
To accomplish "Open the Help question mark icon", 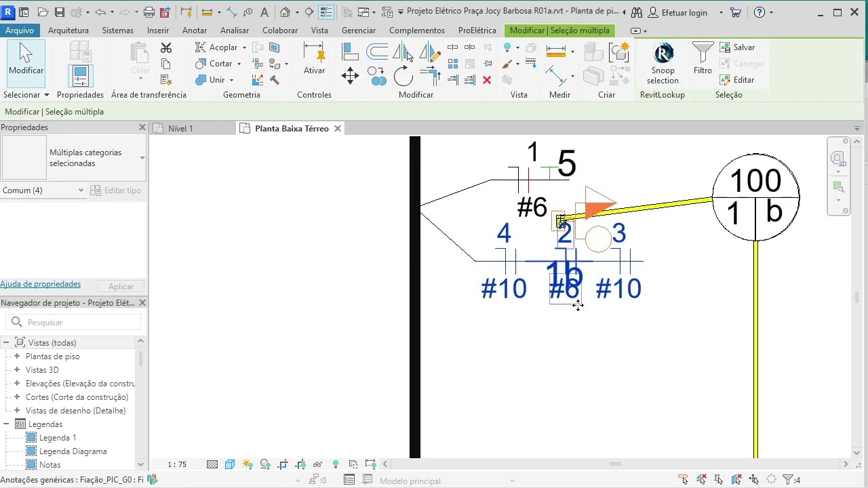I will pos(759,12).
